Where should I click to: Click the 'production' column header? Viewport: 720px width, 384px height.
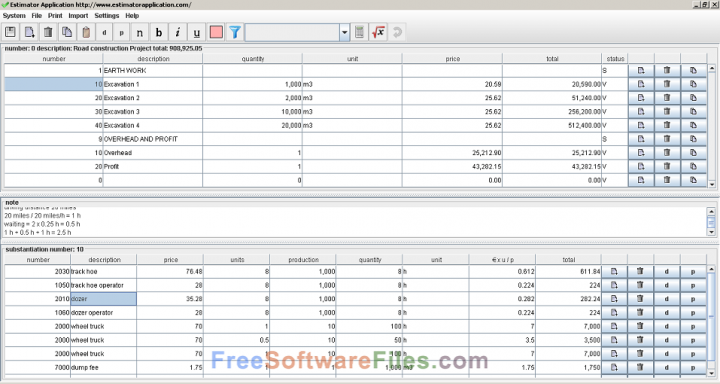(303, 260)
